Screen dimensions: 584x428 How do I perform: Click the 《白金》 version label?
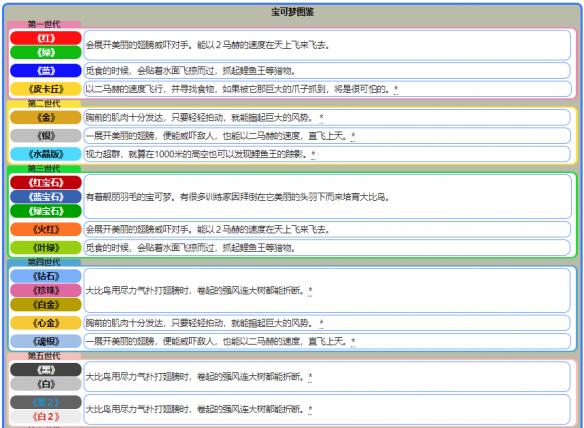click(x=46, y=305)
